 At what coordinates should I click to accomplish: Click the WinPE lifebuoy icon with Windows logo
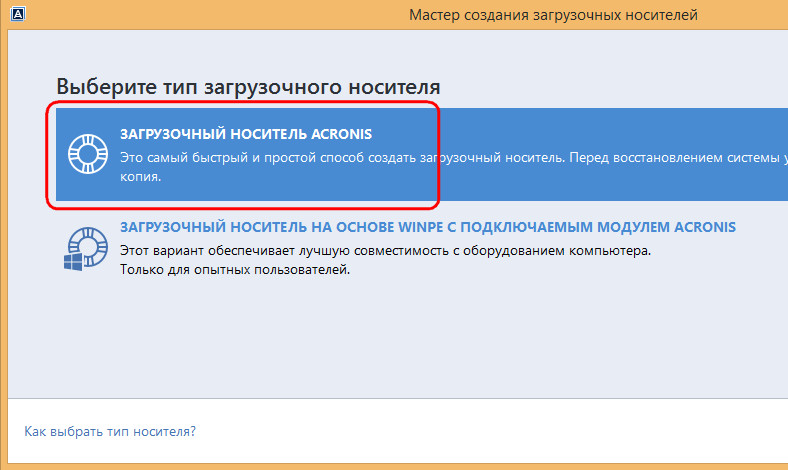click(86, 248)
